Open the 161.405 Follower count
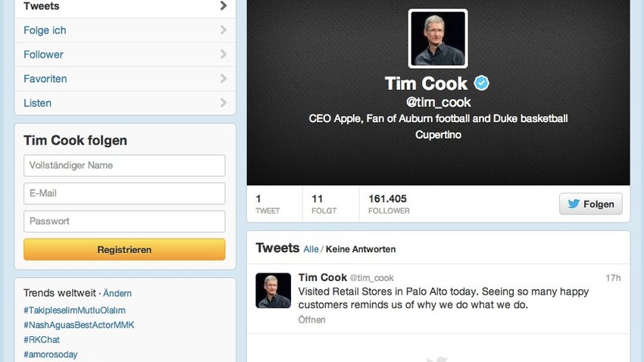The width and height of the screenshot is (644, 362). point(389,204)
